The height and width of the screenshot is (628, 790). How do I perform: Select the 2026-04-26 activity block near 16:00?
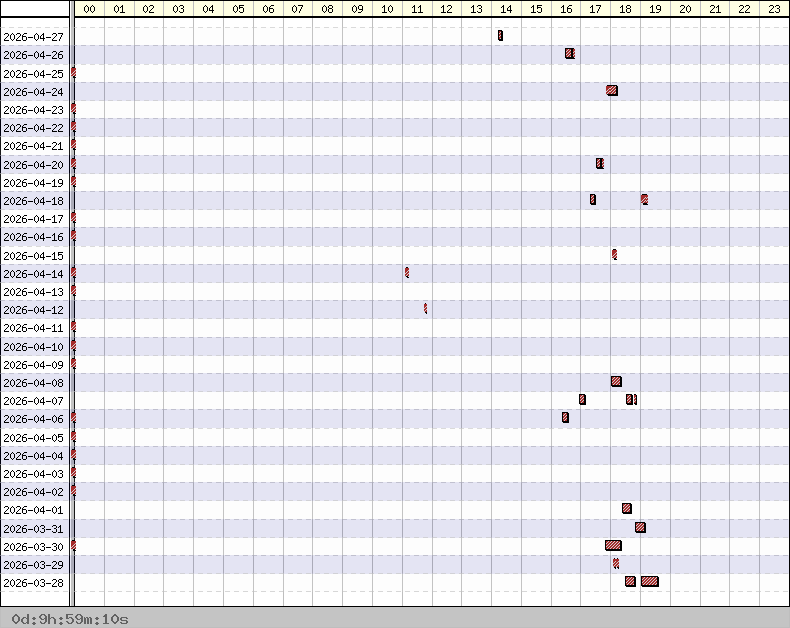[569, 54]
